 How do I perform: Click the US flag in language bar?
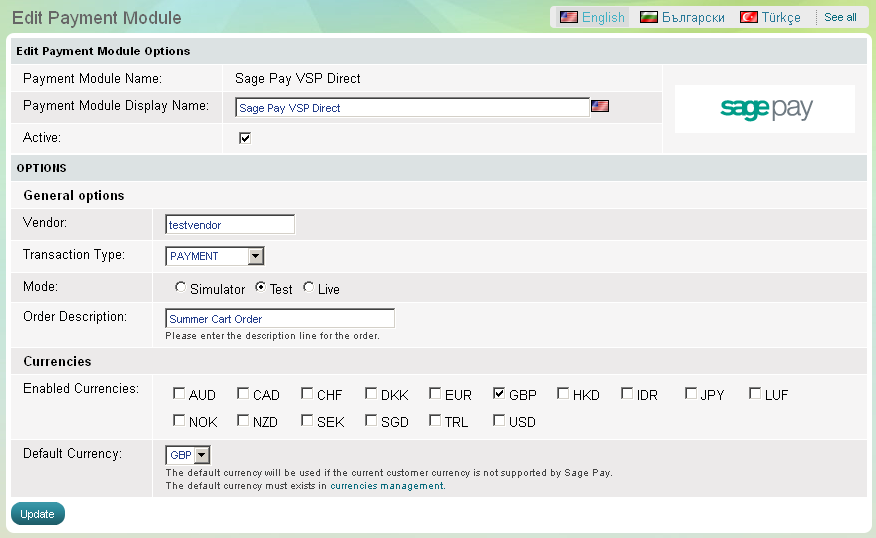[x=569, y=17]
